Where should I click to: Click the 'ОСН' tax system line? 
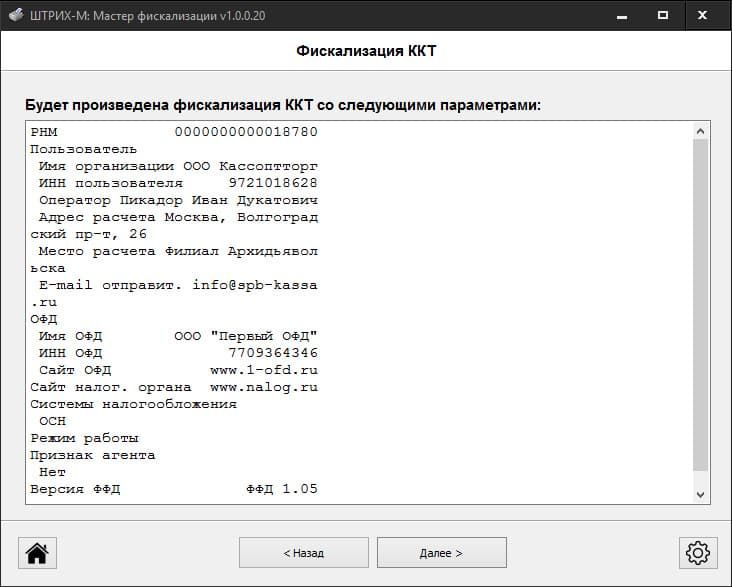coord(52,421)
